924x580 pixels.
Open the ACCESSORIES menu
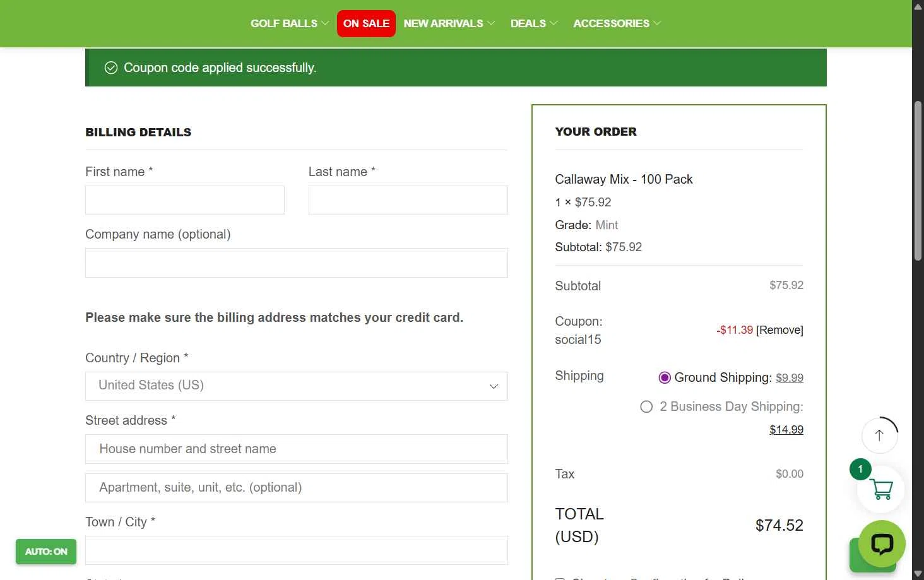tap(611, 23)
